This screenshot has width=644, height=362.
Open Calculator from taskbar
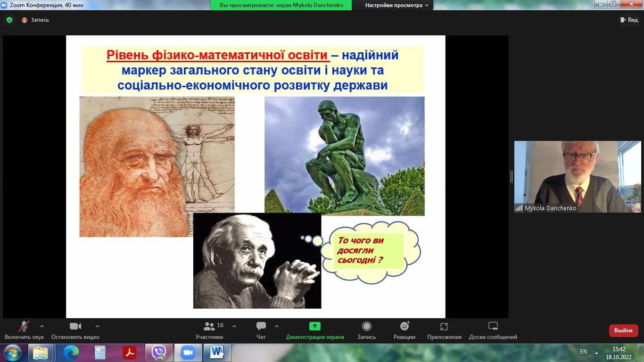[x=100, y=352]
